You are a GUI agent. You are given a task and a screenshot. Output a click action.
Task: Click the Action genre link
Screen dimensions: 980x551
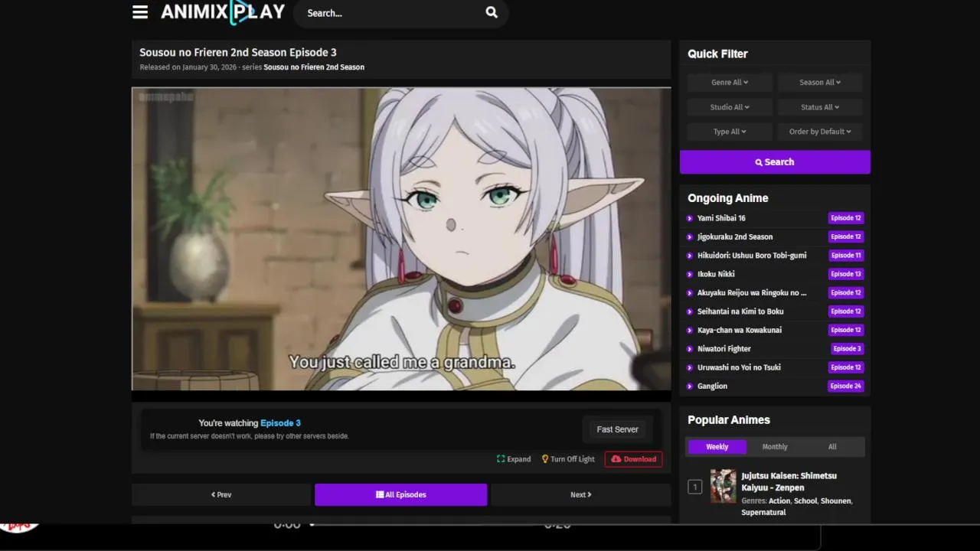779,500
